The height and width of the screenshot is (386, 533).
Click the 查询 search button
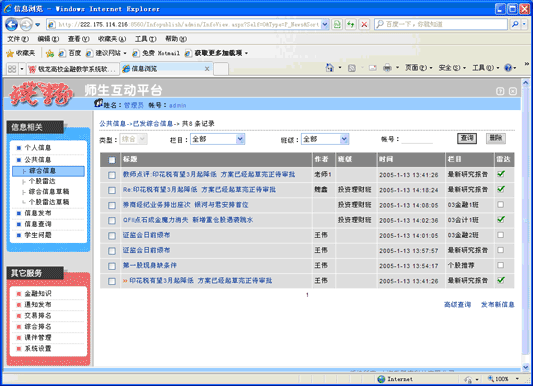[467, 138]
